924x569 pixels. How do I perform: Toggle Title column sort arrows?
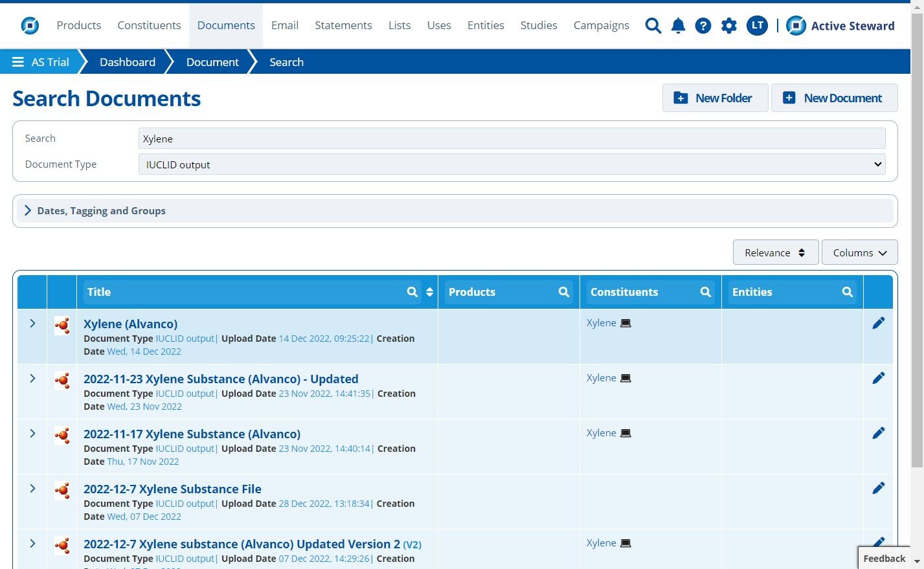click(429, 292)
